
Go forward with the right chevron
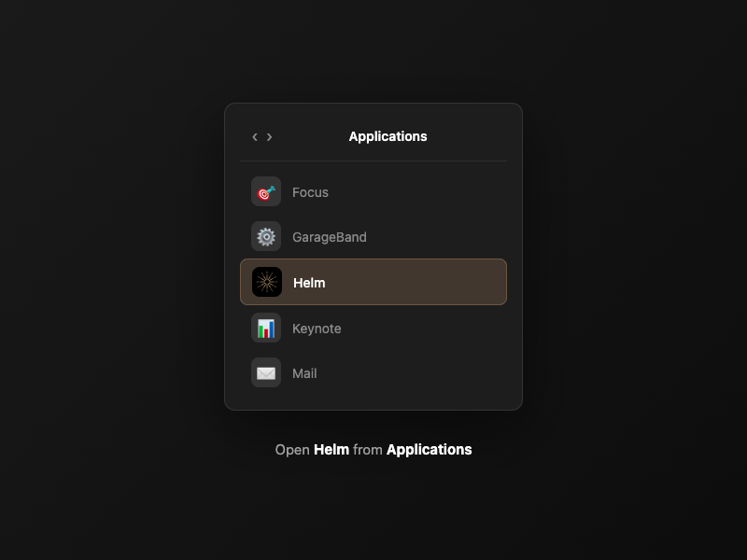pos(270,137)
